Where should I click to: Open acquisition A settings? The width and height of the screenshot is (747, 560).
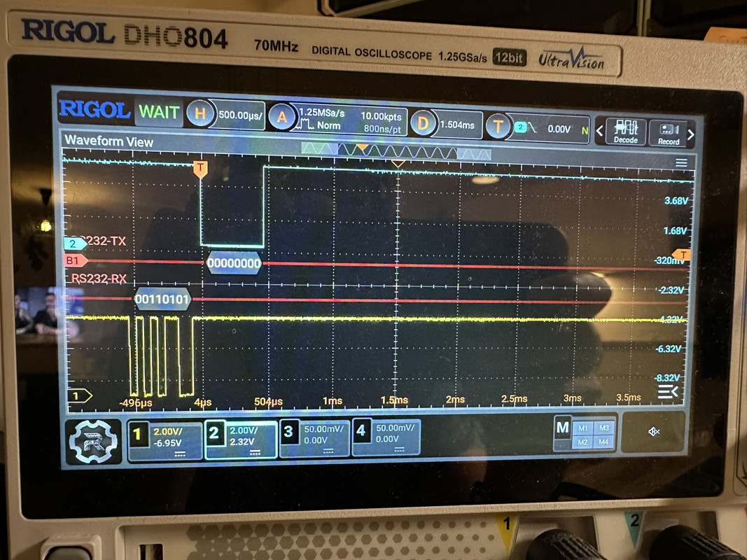point(282,117)
